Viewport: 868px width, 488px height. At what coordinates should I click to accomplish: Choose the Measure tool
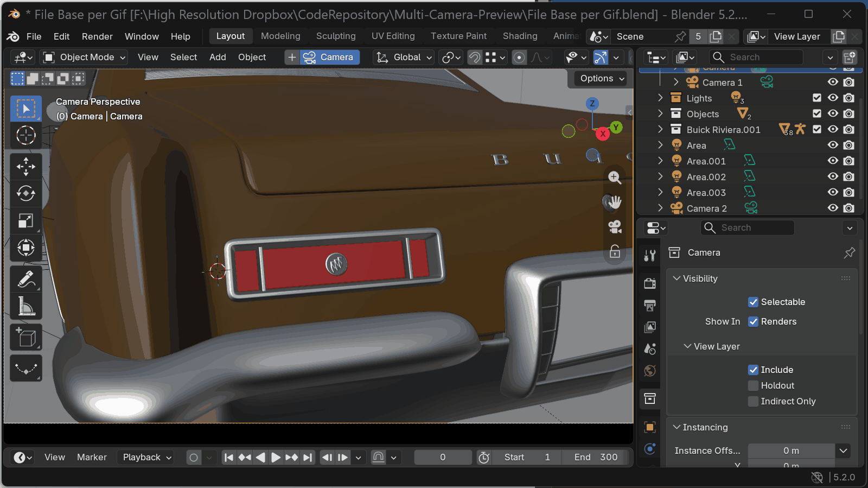point(26,307)
